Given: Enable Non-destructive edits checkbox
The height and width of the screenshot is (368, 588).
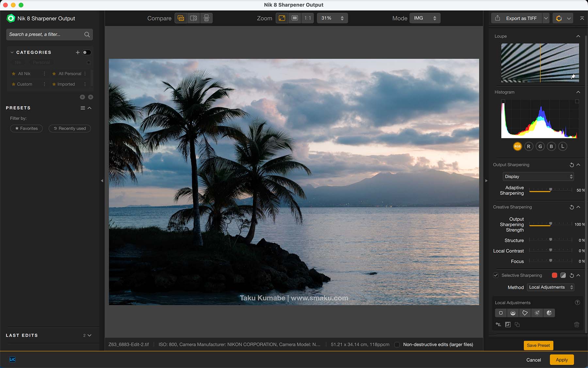Looking at the screenshot, I should pos(397,345).
